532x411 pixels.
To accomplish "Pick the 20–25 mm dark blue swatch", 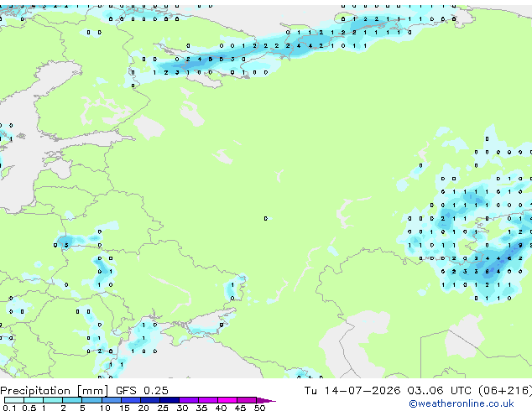I will click(x=150, y=400).
